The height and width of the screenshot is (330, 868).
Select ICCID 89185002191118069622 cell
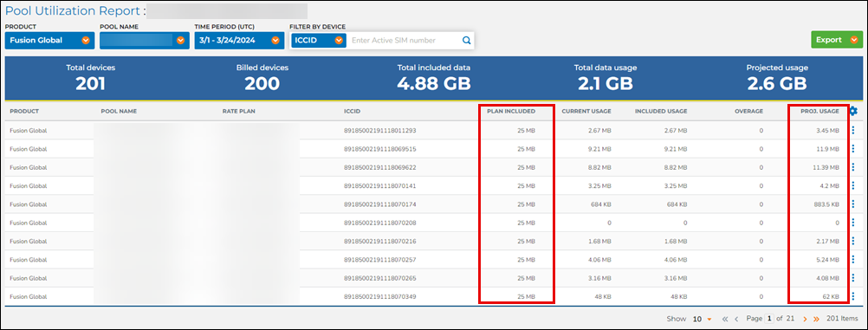tap(379, 167)
